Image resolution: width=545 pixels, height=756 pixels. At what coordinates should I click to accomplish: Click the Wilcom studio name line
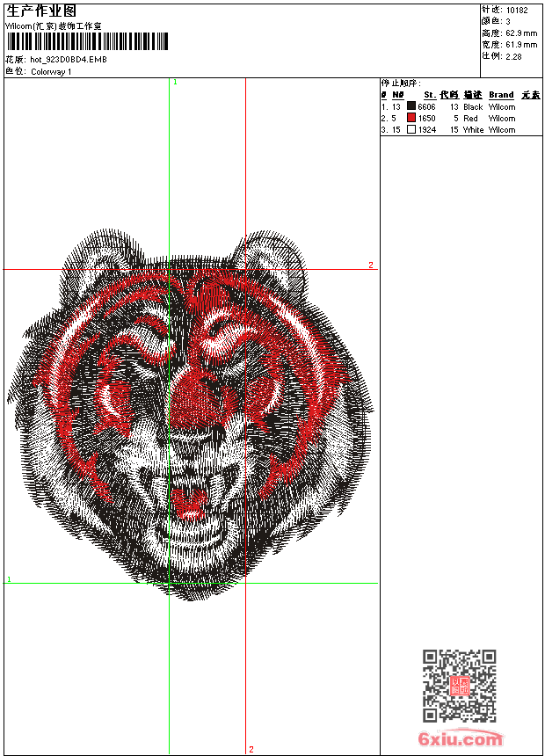(x=53, y=26)
